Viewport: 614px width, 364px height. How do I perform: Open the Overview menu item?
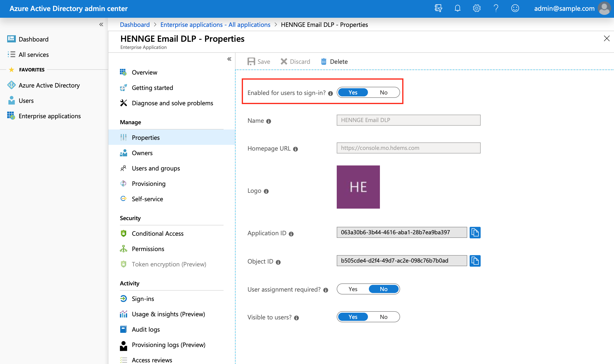click(x=172, y=72)
